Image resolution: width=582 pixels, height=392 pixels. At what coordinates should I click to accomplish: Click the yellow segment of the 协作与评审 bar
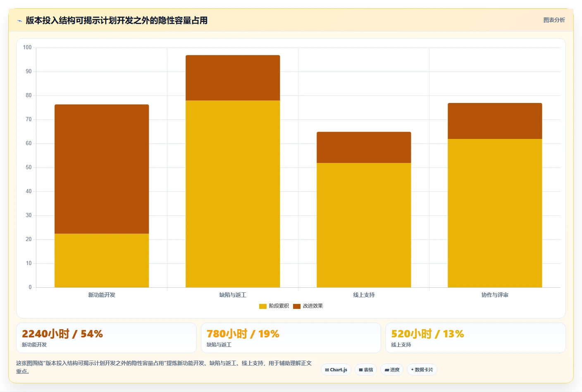pos(495,213)
